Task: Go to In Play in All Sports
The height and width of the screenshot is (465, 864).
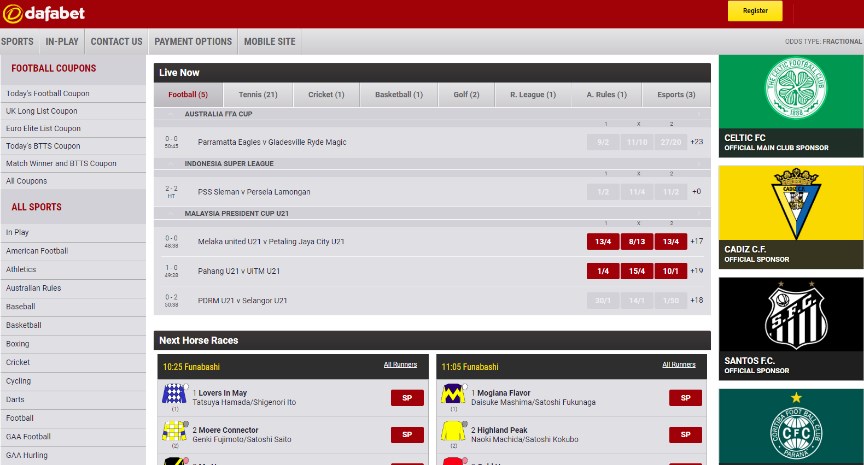Action: coord(17,232)
